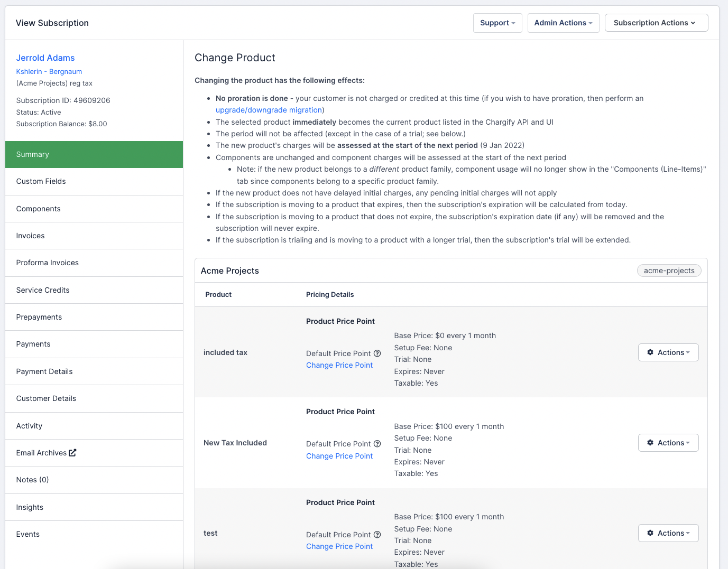Select the Summary sidebar tab
The width and height of the screenshot is (728, 569).
coord(94,154)
